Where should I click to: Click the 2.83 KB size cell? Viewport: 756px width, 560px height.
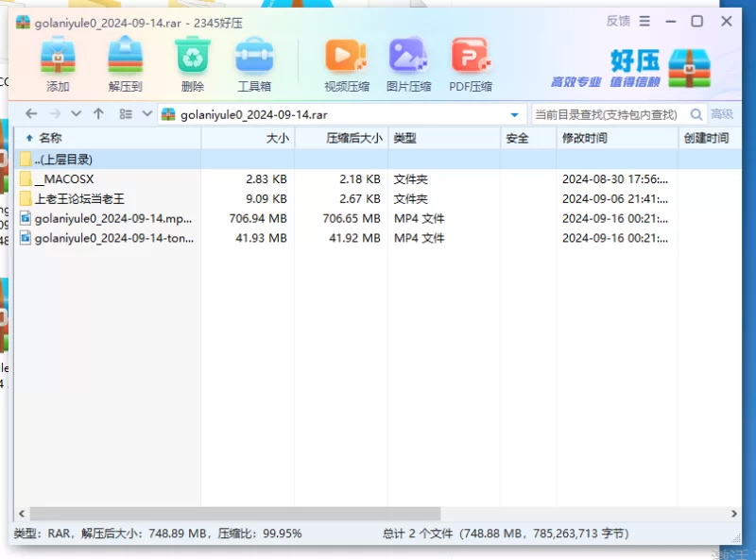pyautogui.click(x=266, y=179)
